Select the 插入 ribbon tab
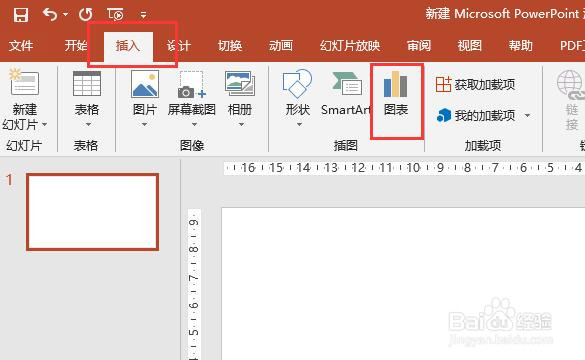The image size is (585, 360). (x=128, y=46)
